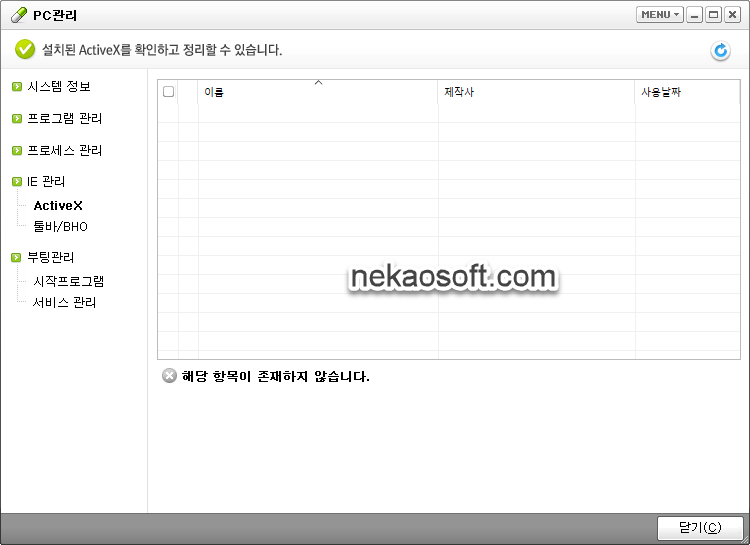Click the 해당 항목이 존재하지 않습니다 message
The width and height of the screenshot is (750, 545).
(x=276, y=377)
